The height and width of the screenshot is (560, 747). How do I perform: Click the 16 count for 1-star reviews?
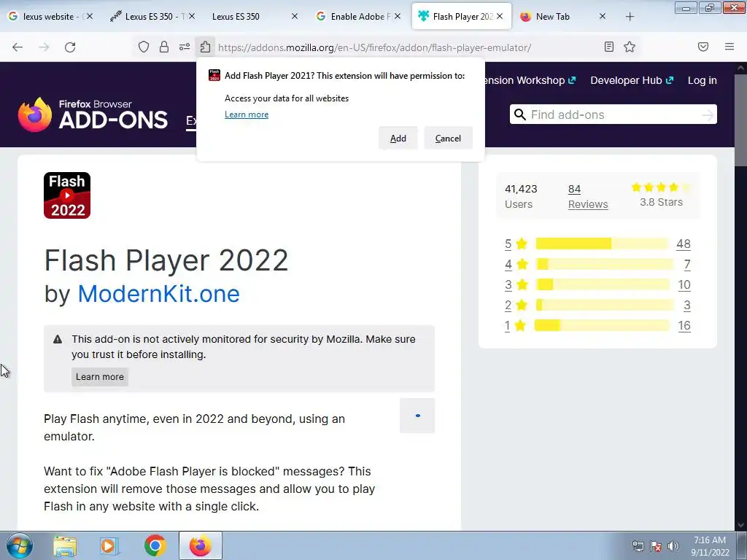(684, 326)
